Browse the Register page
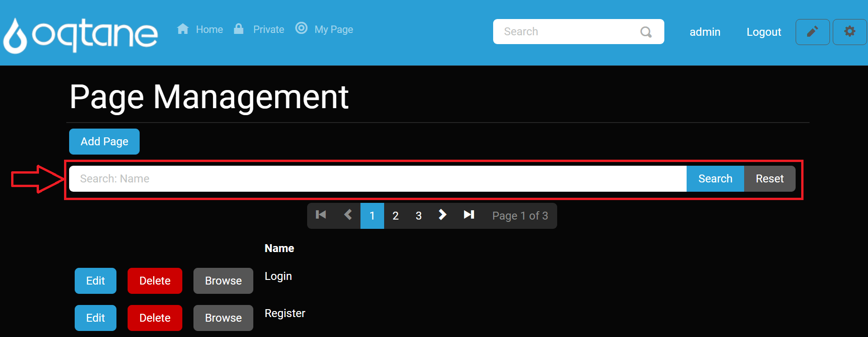Viewport: 868px width, 337px height. (223, 318)
